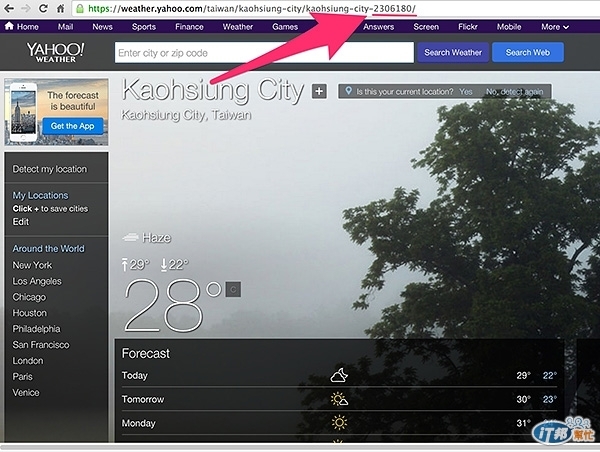Image resolution: width=600 pixels, height=452 pixels.
Task: Click the green padlock security icon
Action: coord(80,8)
